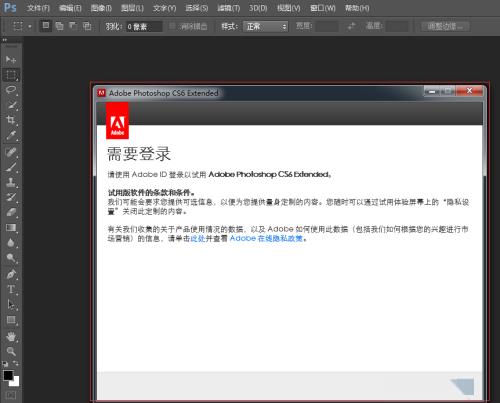Click the 羽化 feather input field
The image size is (500, 403).
pyautogui.click(x=144, y=26)
